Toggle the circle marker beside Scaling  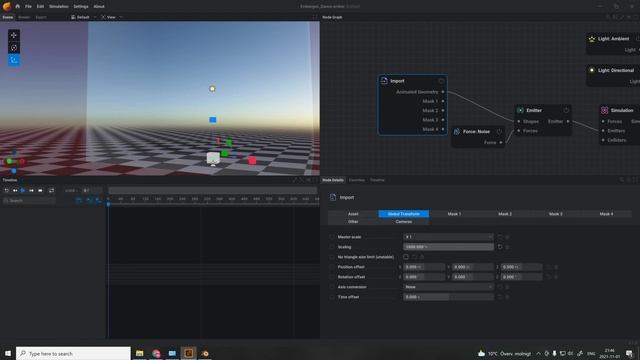pos(331,247)
